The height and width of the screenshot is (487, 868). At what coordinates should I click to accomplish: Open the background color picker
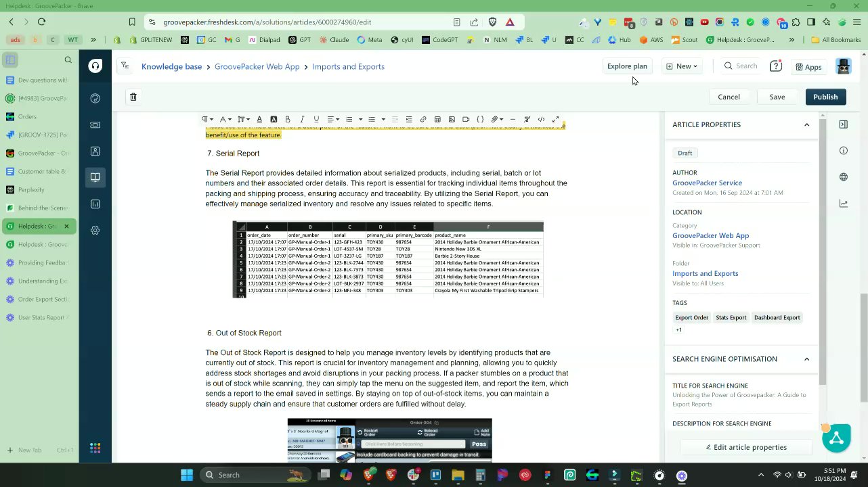[x=274, y=119]
